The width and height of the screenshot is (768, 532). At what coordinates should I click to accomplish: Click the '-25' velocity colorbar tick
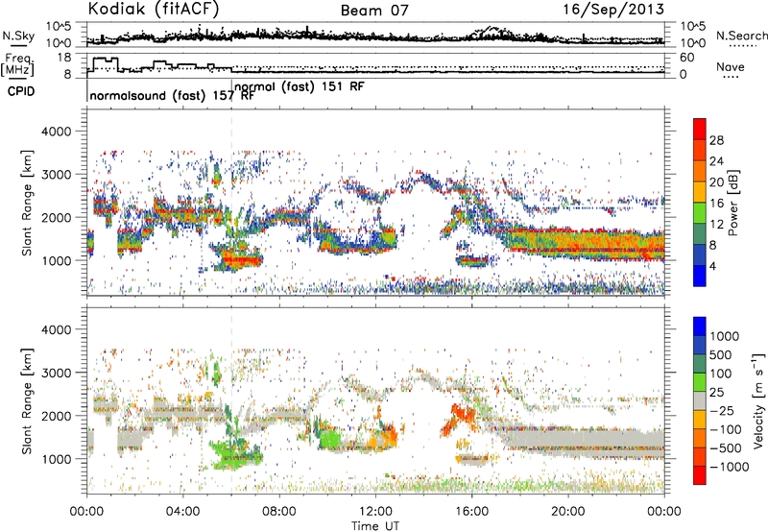pos(722,410)
